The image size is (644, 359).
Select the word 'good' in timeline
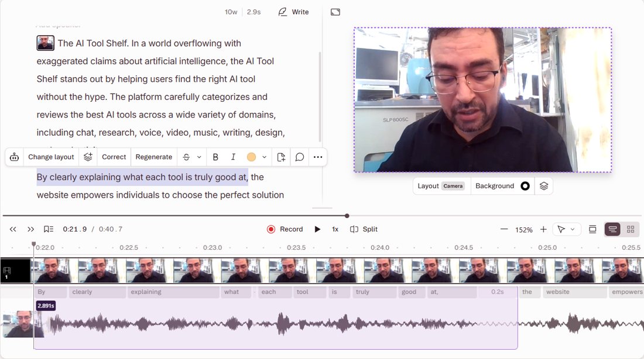tap(412, 292)
